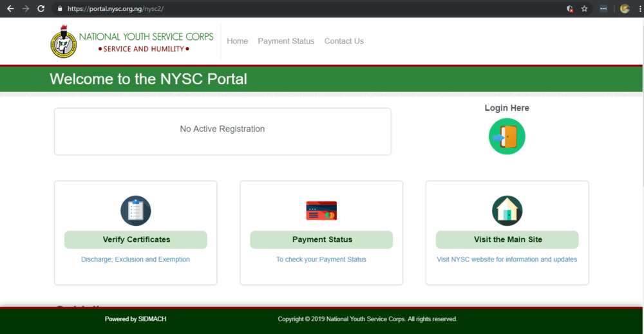The width and height of the screenshot is (644, 334).
Task: Click the credit card Payment Status icon
Action: (321, 210)
